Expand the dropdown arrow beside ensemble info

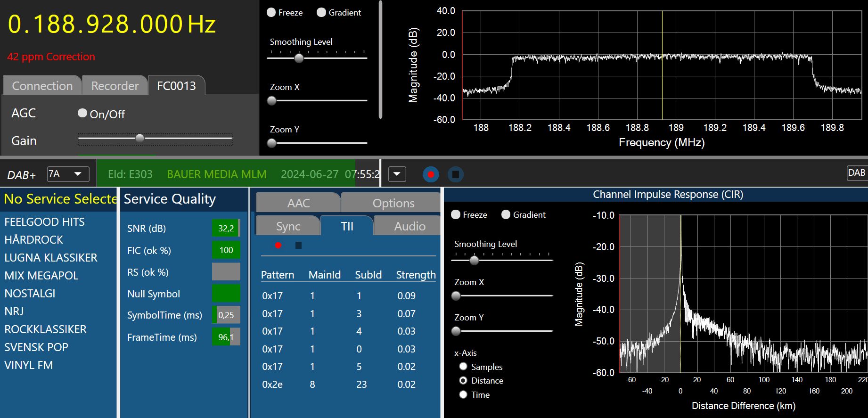[397, 174]
